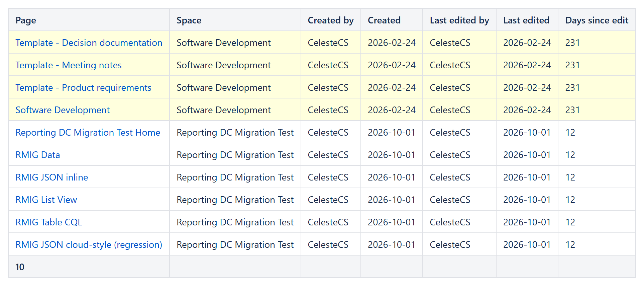Image resolution: width=644 pixels, height=286 pixels.
Task: Click Created date in RMIG List View row
Action: click(x=392, y=200)
